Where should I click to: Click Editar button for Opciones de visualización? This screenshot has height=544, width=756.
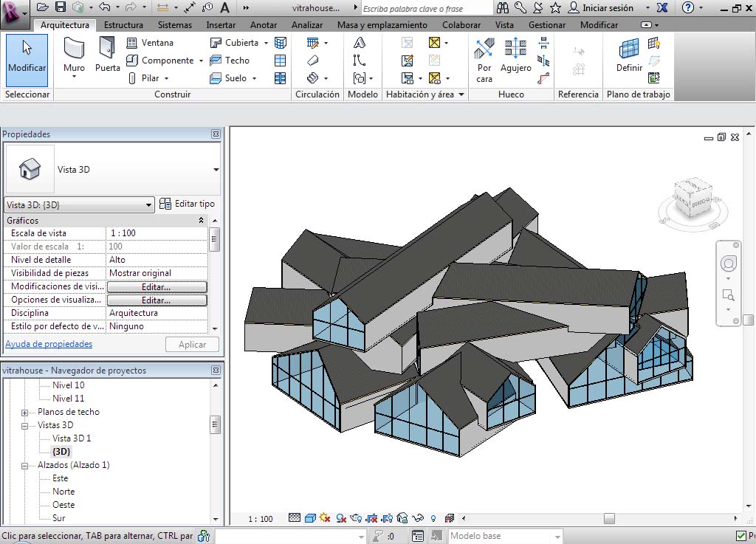coord(157,300)
